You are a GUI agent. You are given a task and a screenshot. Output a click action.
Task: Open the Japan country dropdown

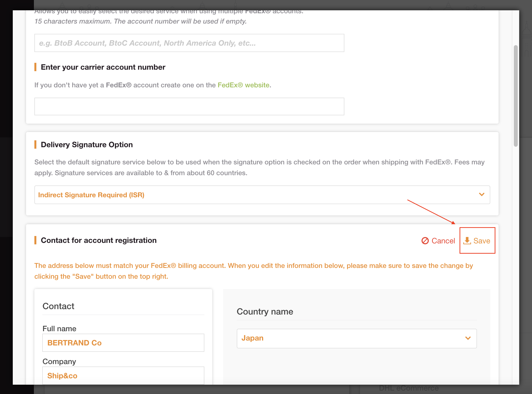(x=357, y=338)
